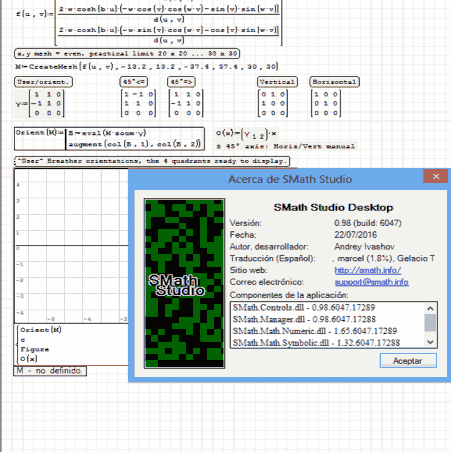Select SMath.Math.Numeric.dll row in list

[x=315, y=331]
